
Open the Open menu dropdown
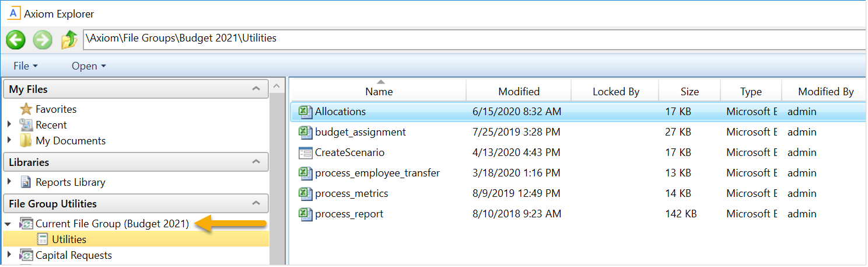click(x=89, y=66)
